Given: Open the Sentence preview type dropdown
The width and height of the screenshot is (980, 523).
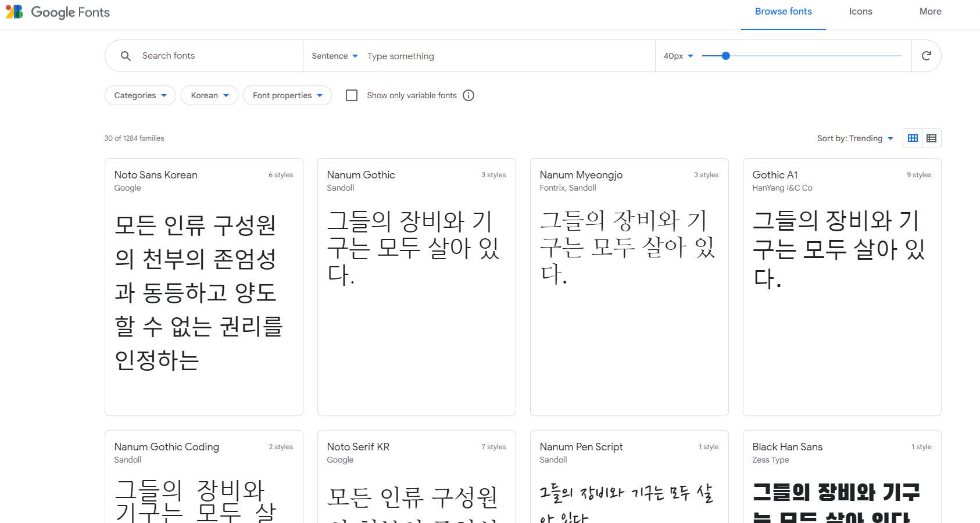Looking at the screenshot, I should click(335, 56).
